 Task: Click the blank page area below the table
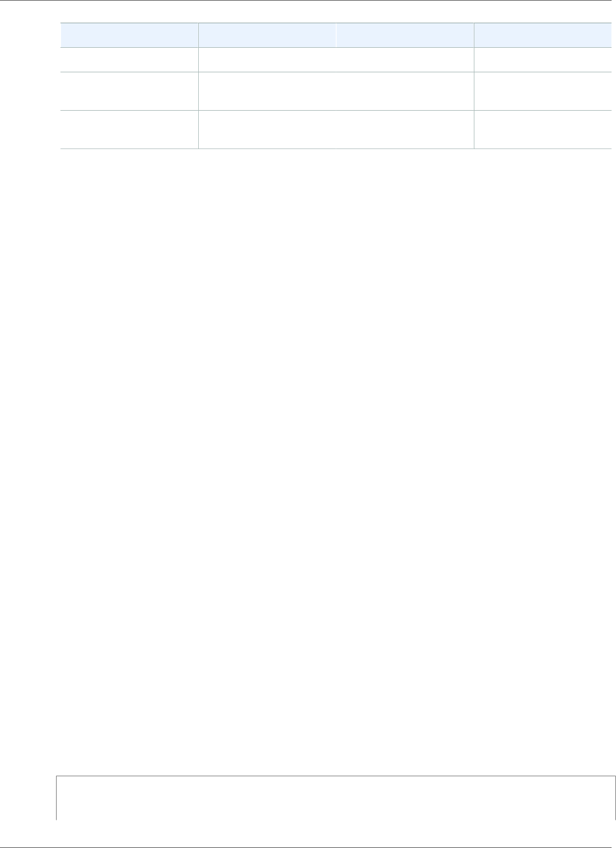pyautogui.click(x=336, y=459)
